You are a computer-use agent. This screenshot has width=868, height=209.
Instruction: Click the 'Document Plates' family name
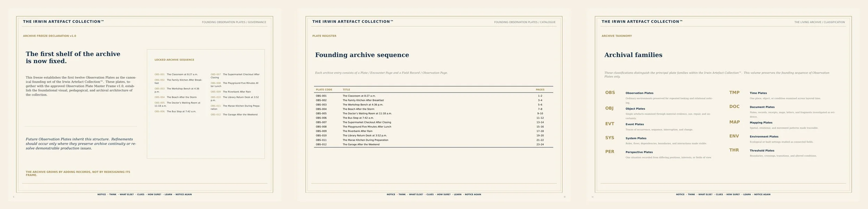click(762, 107)
